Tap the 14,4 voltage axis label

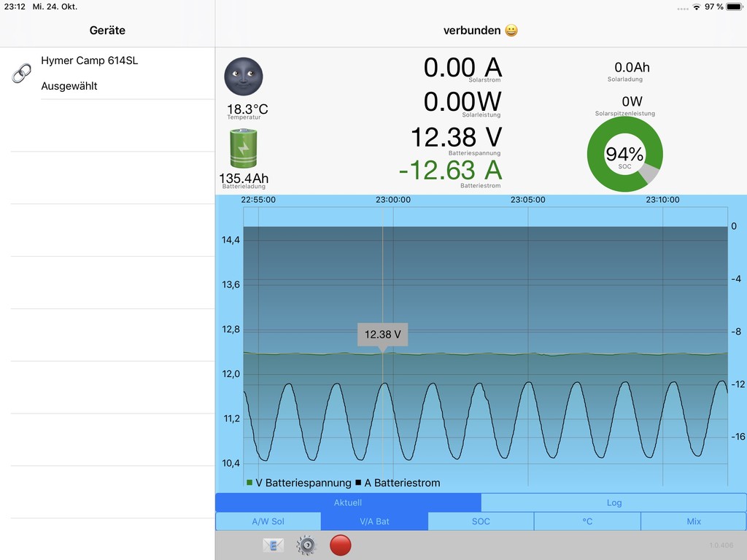[231, 240]
